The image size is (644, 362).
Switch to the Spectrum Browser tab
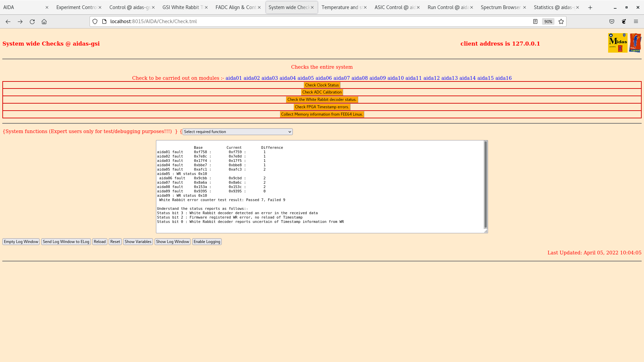click(x=500, y=7)
